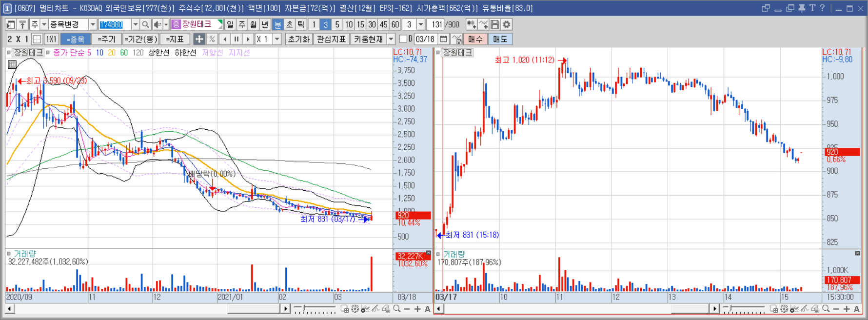Open the stock code 174880 dropdown
Image resolution: width=868 pixels, height=320 pixels.
(136, 24)
